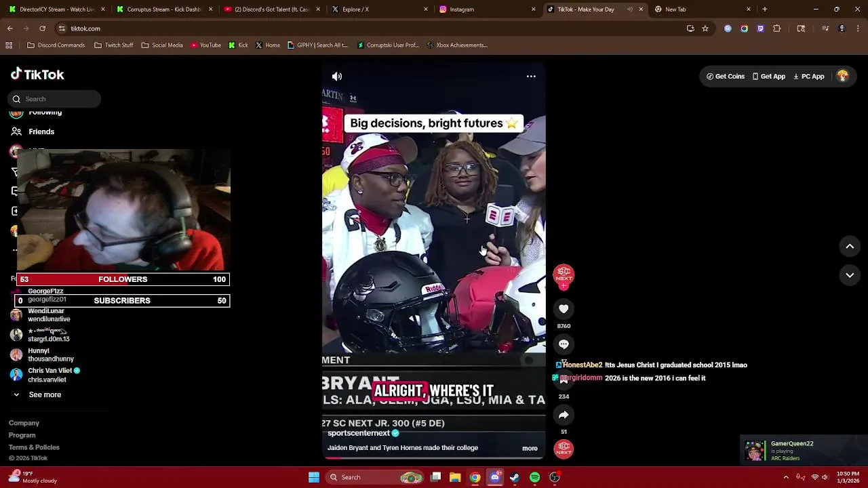The height and width of the screenshot is (488, 868).
Task: Click the TikTok logo
Action: tap(37, 75)
